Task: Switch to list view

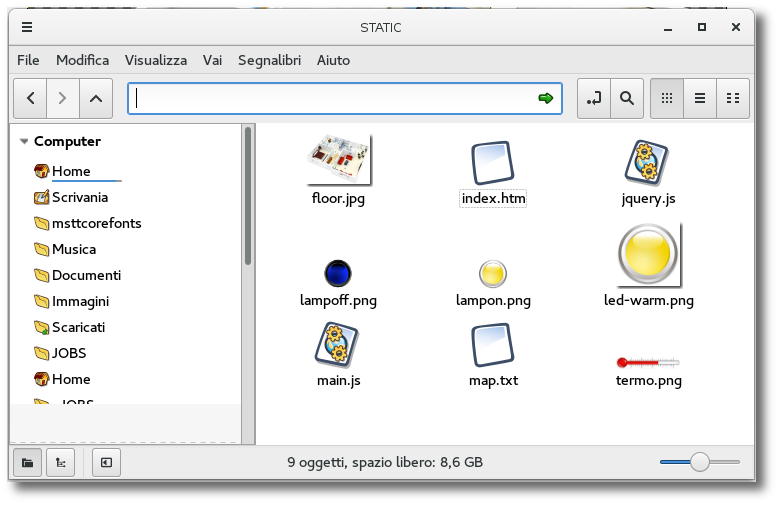Action: click(x=700, y=98)
